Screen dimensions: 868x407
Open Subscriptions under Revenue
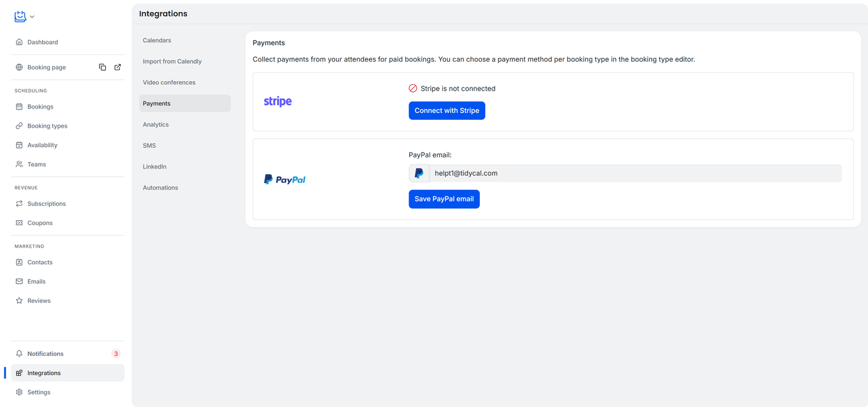68,204
